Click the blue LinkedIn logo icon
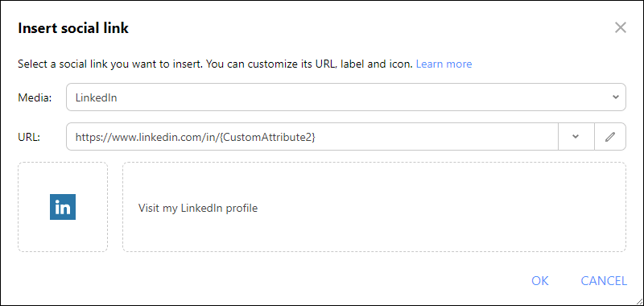The height and width of the screenshot is (306, 644). click(x=63, y=207)
